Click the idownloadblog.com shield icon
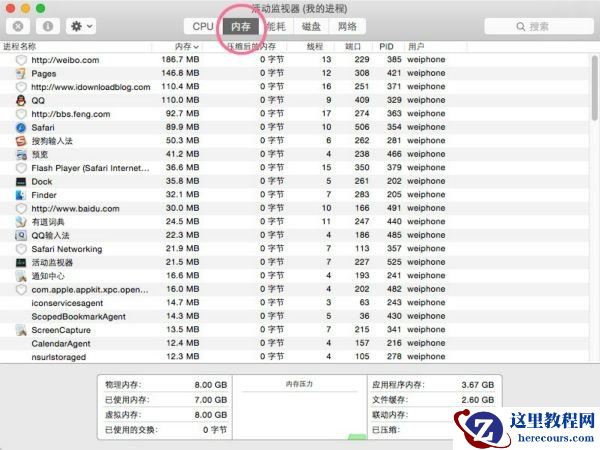 tap(21, 87)
